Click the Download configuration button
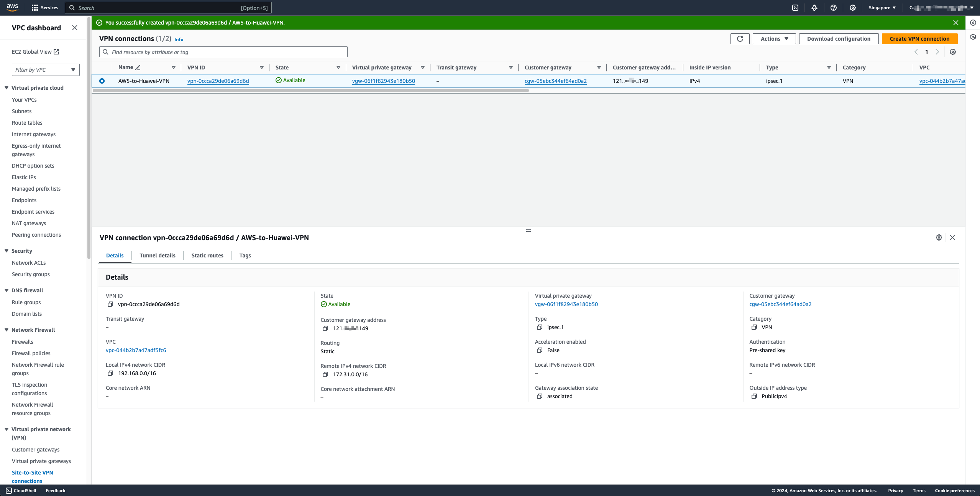Screen dimensions: 980x496 (839, 39)
